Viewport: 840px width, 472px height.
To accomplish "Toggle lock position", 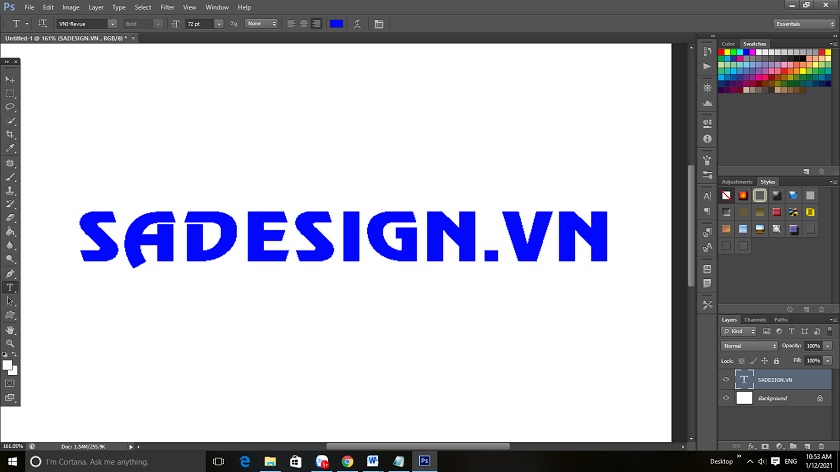I will coord(764,361).
